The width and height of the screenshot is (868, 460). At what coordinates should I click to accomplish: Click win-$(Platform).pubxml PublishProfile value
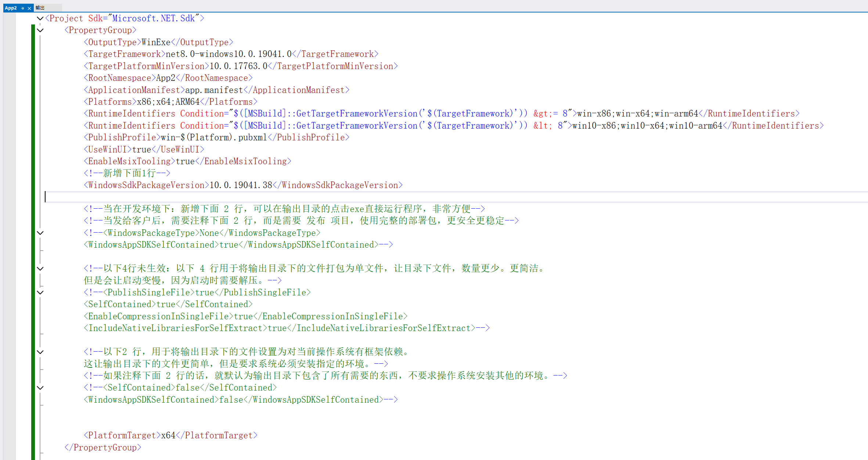pyautogui.click(x=214, y=137)
